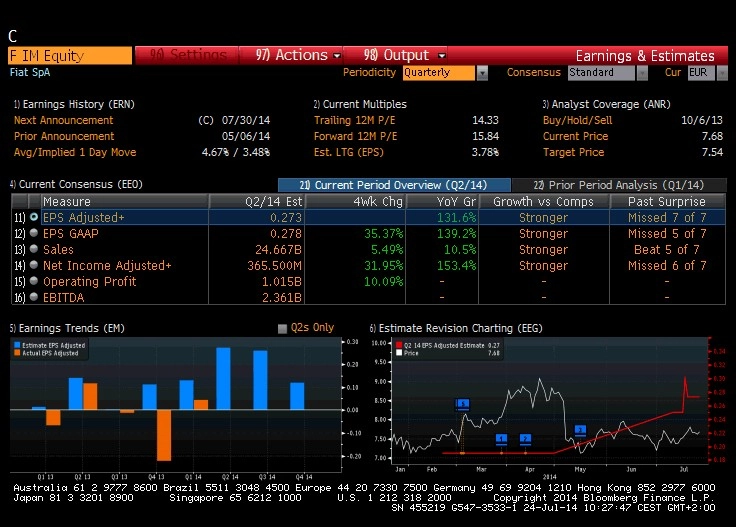Screen dimensions: 736x527
Task: Click the blue flag marker near late February
Action: tap(462, 404)
